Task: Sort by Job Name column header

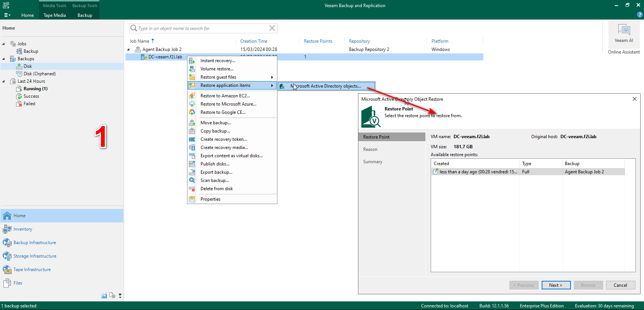Action: pos(139,41)
